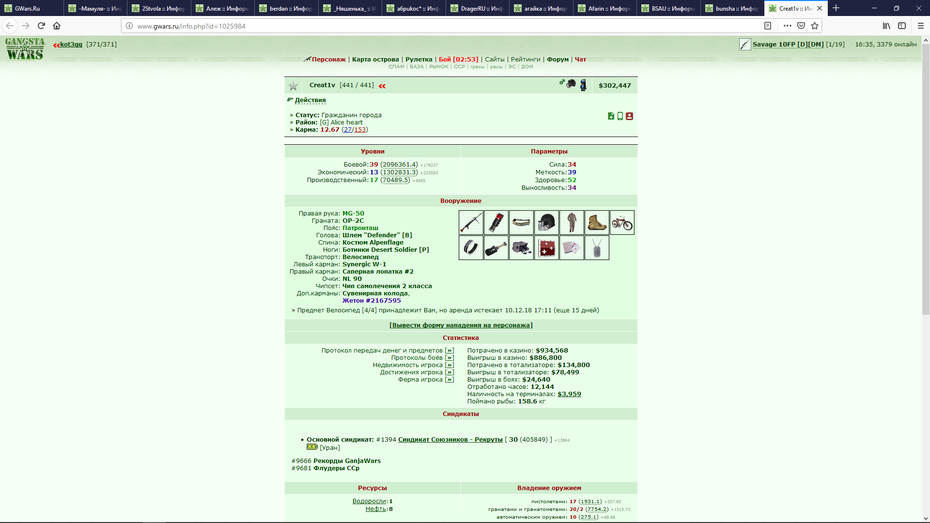Open the Synergic W-1 left pocket icon
This screenshot has width=930, height=523.
point(471,247)
